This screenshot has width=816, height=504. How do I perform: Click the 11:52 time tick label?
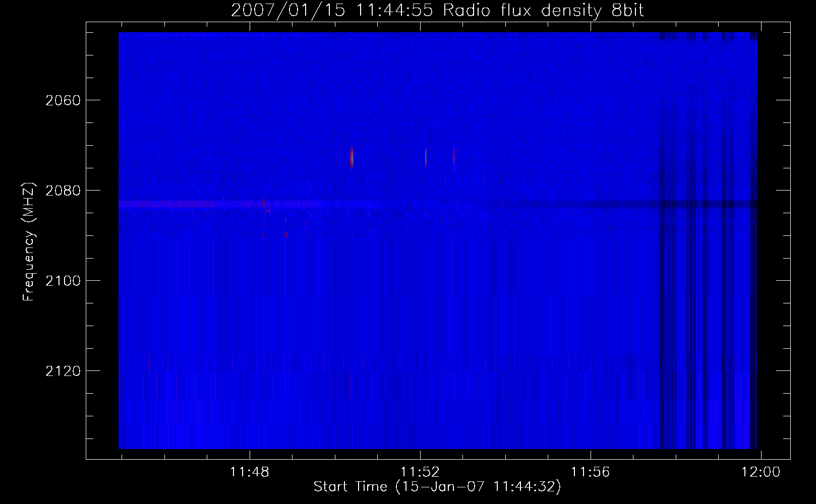(420, 472)
